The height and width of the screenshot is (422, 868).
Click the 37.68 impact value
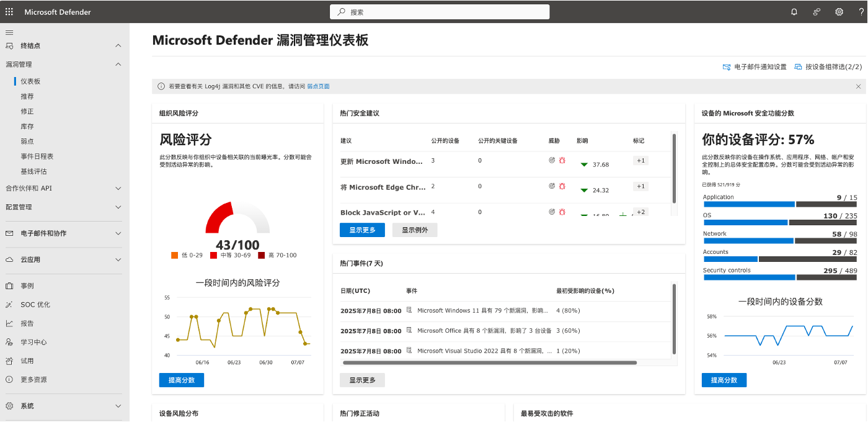click(x=601, y=164)
